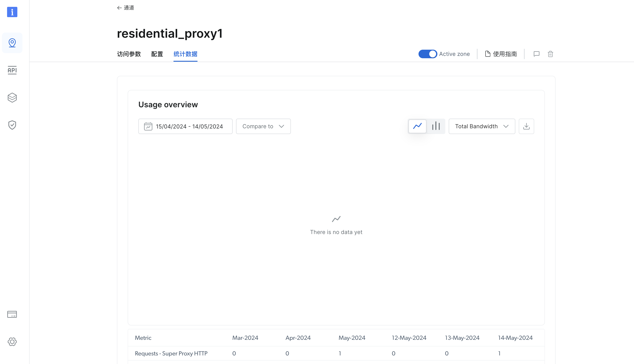Screen dimensions: 634x364
Task: Open the billing card sidebar icon
Action: 12,314
